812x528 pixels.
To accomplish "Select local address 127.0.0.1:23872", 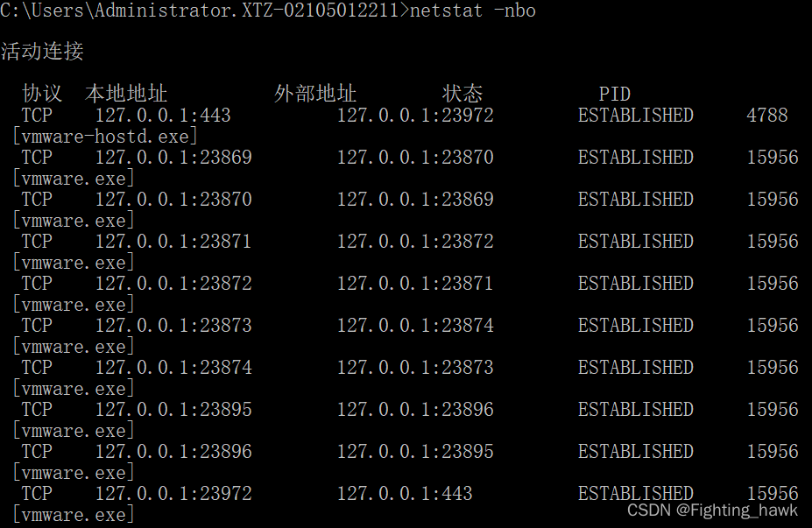I will click(x=173, y=283).
